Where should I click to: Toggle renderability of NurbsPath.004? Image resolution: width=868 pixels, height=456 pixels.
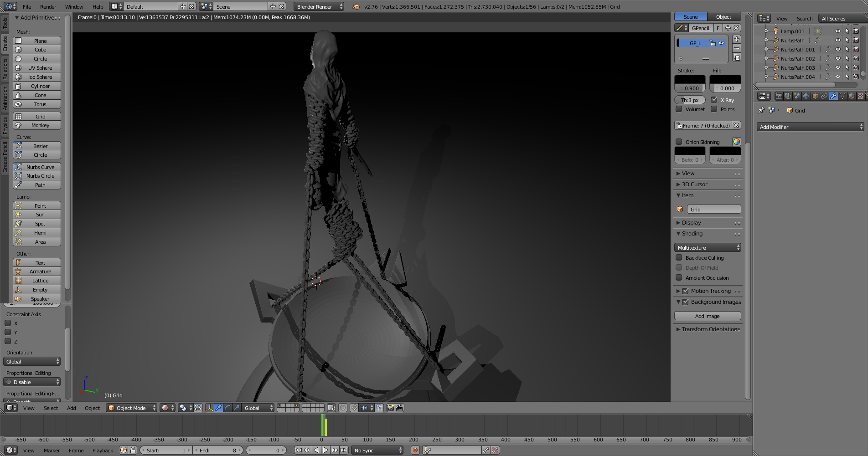[x=856, y=77]
